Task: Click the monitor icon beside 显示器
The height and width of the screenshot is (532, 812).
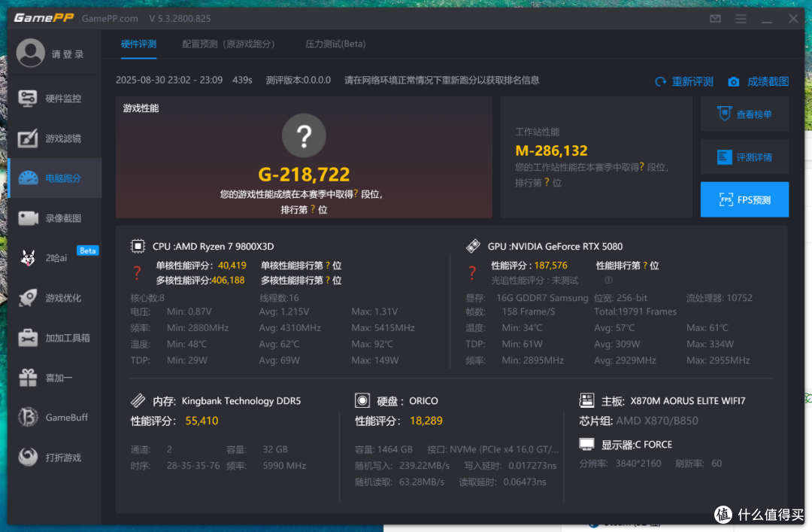Action: [586, 445]
